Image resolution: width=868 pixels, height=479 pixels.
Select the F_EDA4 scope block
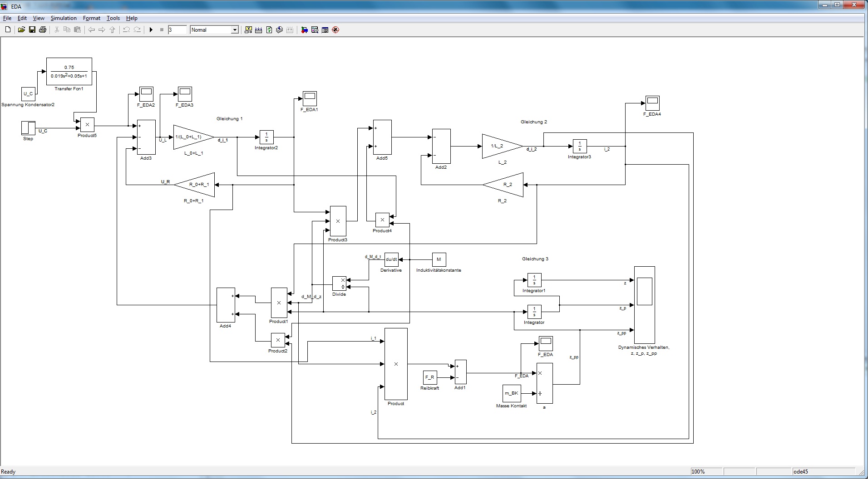coord(652,103)
